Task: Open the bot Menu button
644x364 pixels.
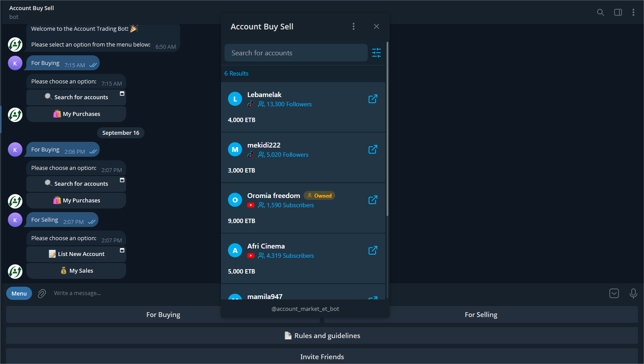Action: (19, 293)
